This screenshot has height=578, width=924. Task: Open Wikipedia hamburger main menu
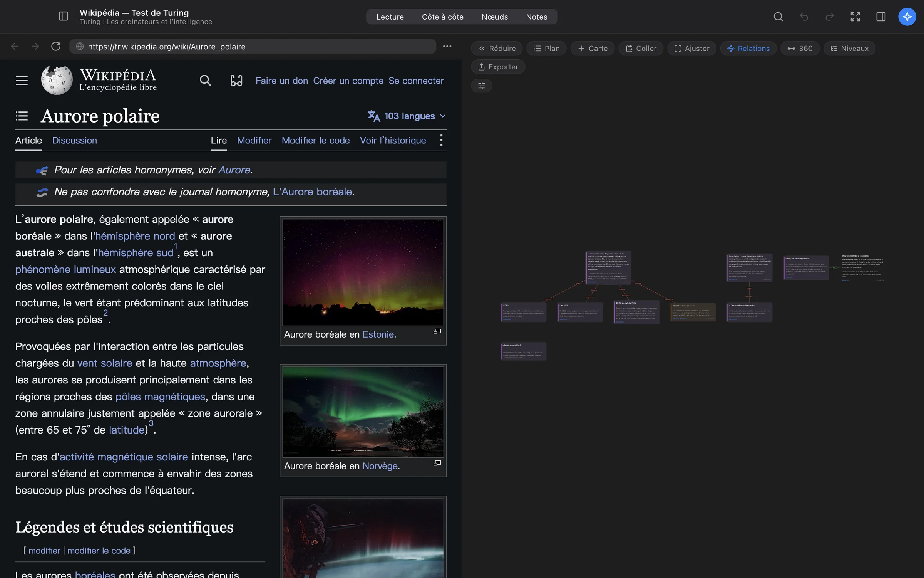tap(22, 81)
